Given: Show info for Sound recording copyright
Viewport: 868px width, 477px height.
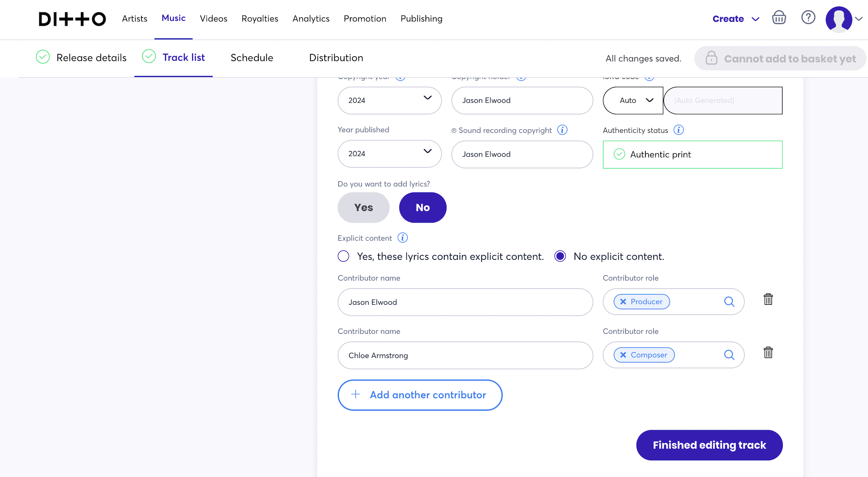Looking at the screenshot, I should coord(562,130).
